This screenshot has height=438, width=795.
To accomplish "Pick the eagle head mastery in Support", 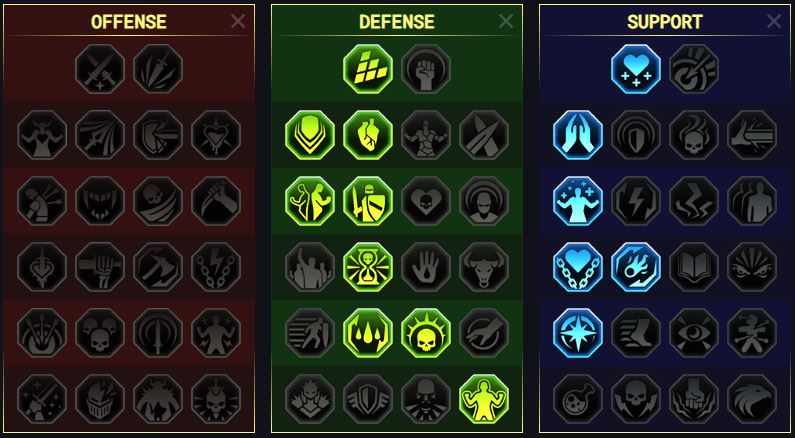I will [752, 399].
